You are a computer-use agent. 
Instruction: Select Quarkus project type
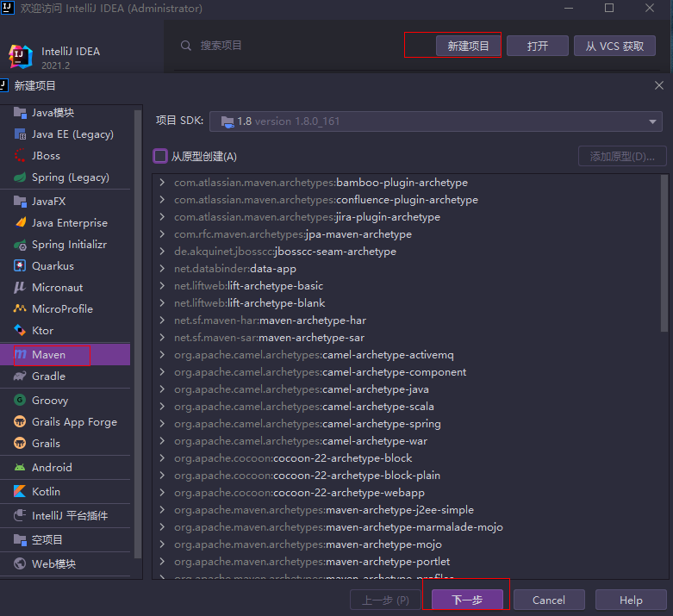(65, 265)
